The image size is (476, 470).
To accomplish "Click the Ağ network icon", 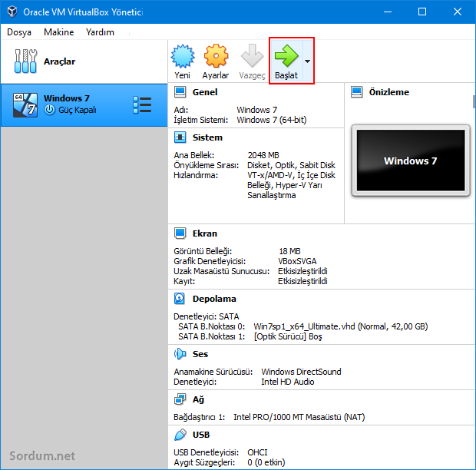I will point(180,399).
